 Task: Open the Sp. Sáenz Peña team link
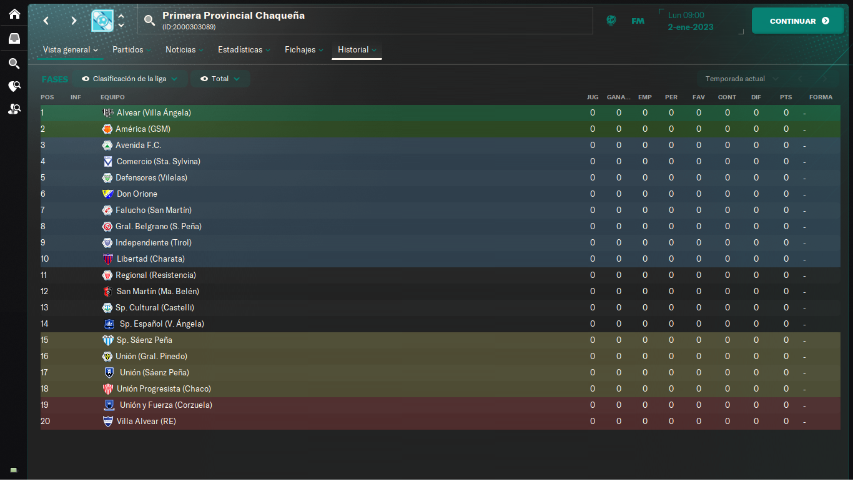(144, 340)
